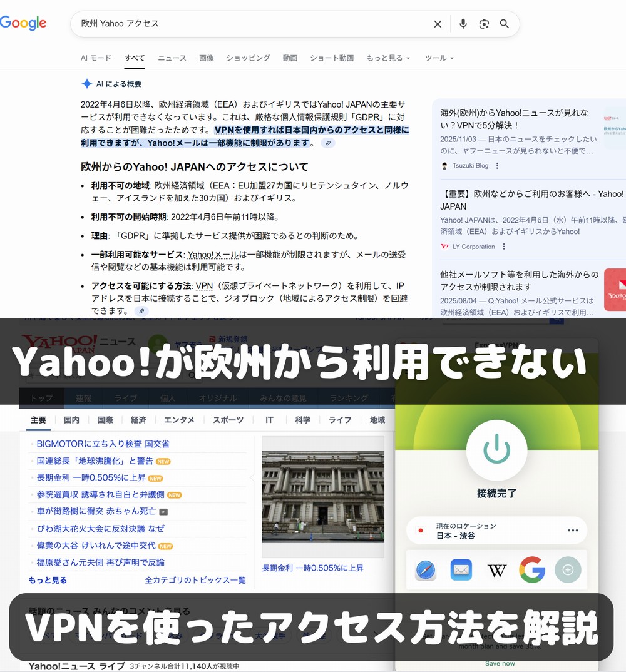
Task: Select the 画像 search tab
Action: 207,58
